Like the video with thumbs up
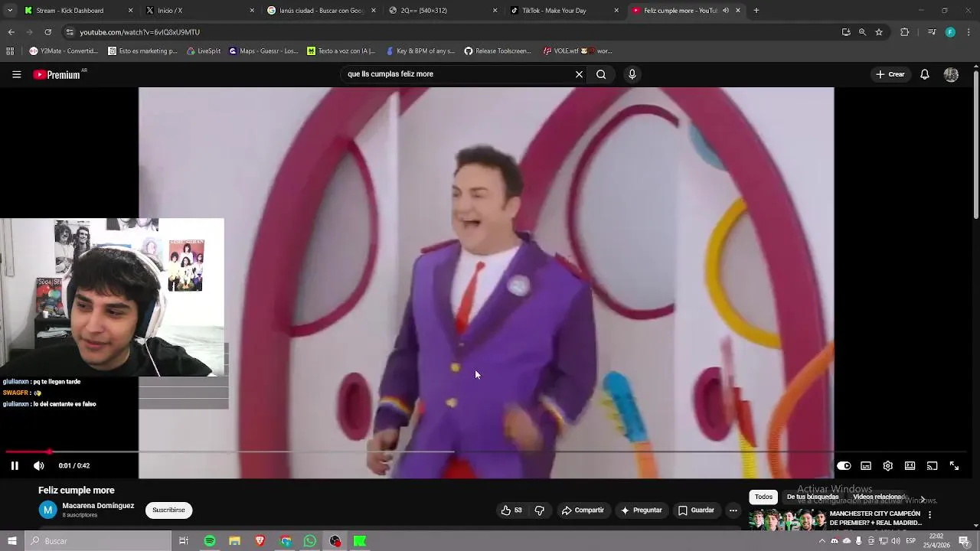Image resolution: width=980 pixels, height=551 pixels. [511, 510]
